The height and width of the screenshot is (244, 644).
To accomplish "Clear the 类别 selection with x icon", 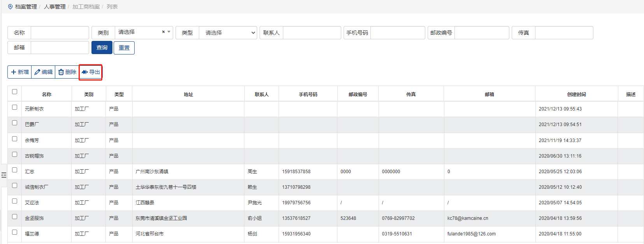I will [163, 32].
